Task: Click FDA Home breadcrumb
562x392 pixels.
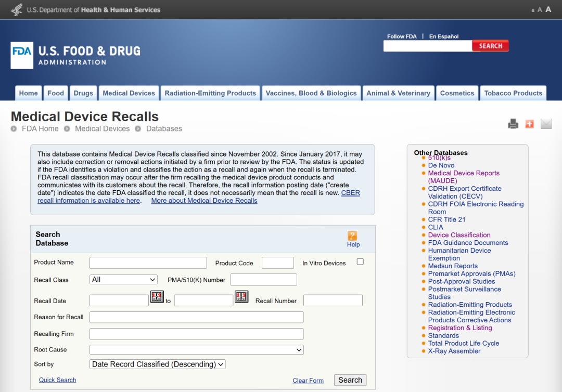Action: 40,128
